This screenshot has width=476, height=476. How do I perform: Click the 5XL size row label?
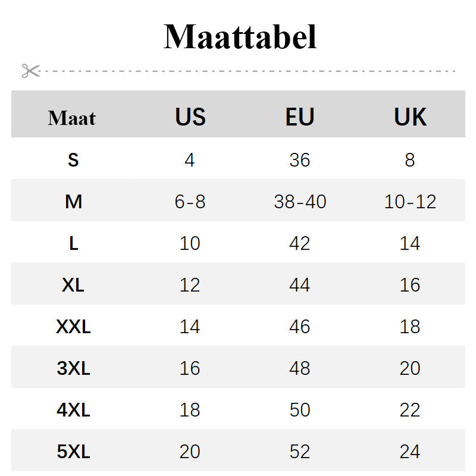click(x=73, y=452)
